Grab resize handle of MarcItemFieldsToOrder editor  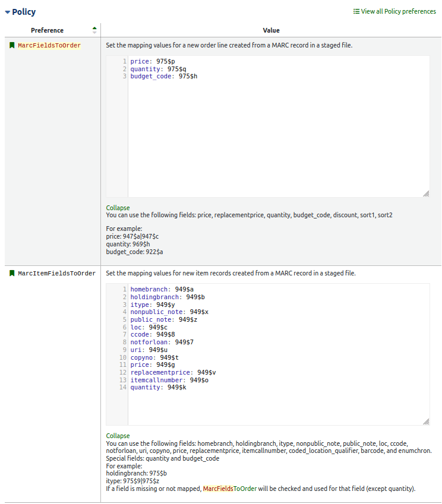click(x=426, y=421)
